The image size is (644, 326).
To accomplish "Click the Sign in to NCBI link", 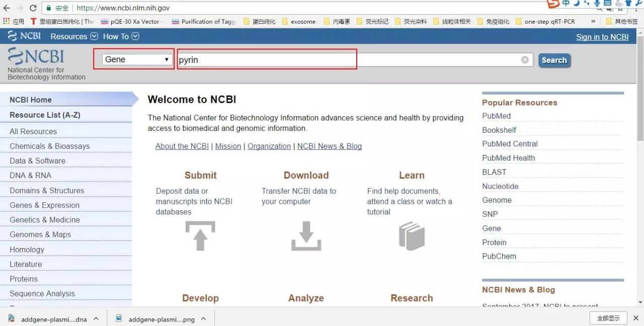I will coord(602,37).
